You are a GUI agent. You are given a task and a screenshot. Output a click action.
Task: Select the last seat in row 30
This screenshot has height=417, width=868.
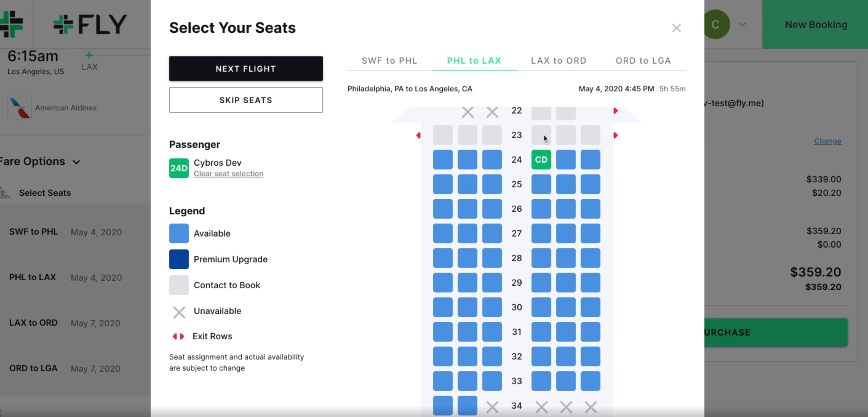590,307
